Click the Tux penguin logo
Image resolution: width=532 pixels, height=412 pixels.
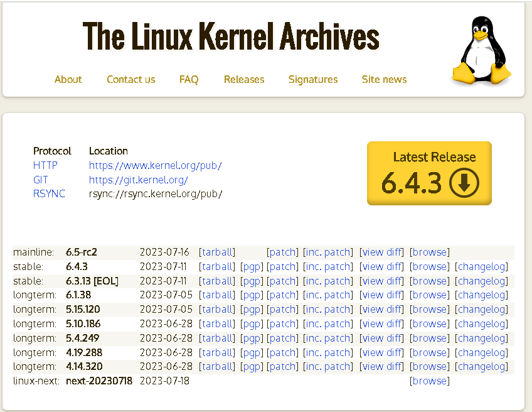pos(481,50)
